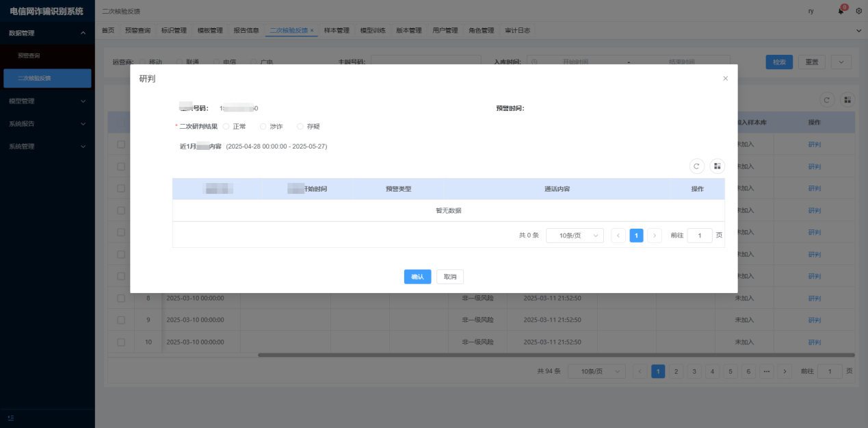Screen dimensions: 868x428
Task: Refresh the call records table in dialog
Action: point(696,166)
